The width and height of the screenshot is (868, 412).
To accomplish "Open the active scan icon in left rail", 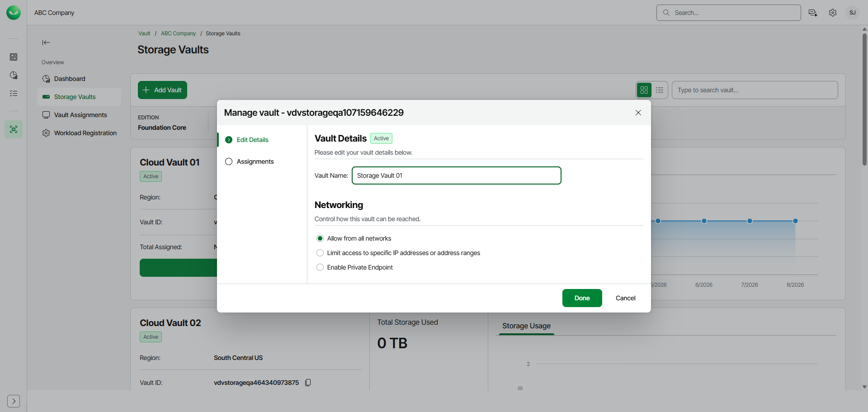I will (x=14, y=129).
